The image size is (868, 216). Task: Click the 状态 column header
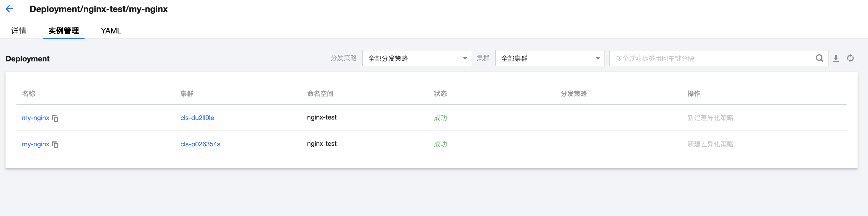point(440,93)
